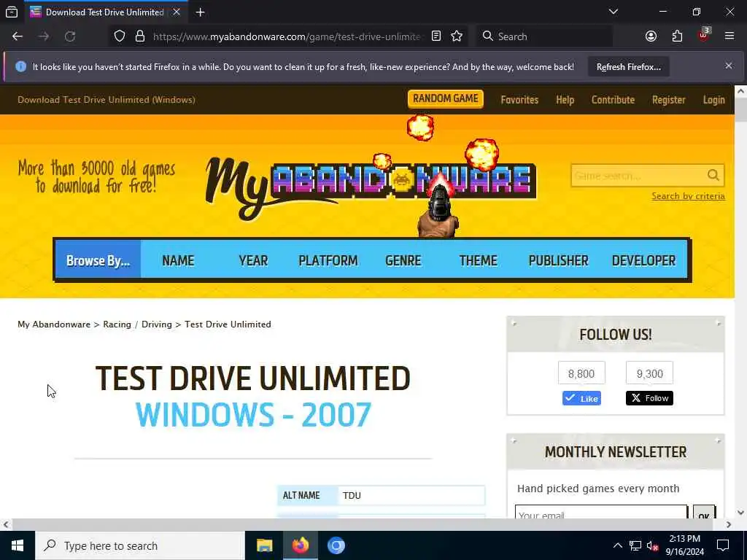Click the X Follow button
The height and width of the screenshot is (560, 747).
click(649, 398)
